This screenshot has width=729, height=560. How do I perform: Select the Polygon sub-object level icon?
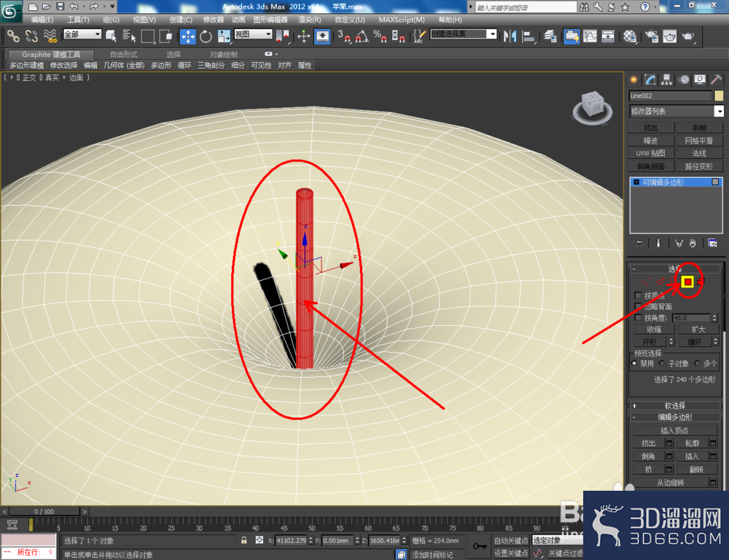(x=687, y=281)
